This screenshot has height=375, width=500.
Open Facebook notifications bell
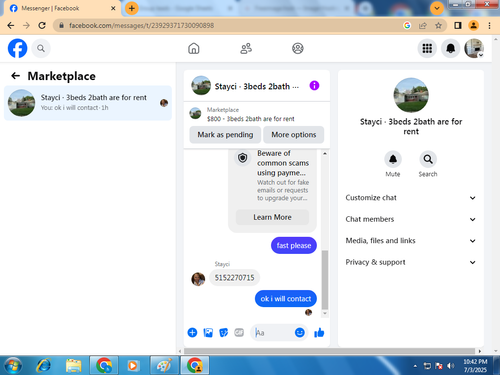pyautogui.click(x=451, y=49)
